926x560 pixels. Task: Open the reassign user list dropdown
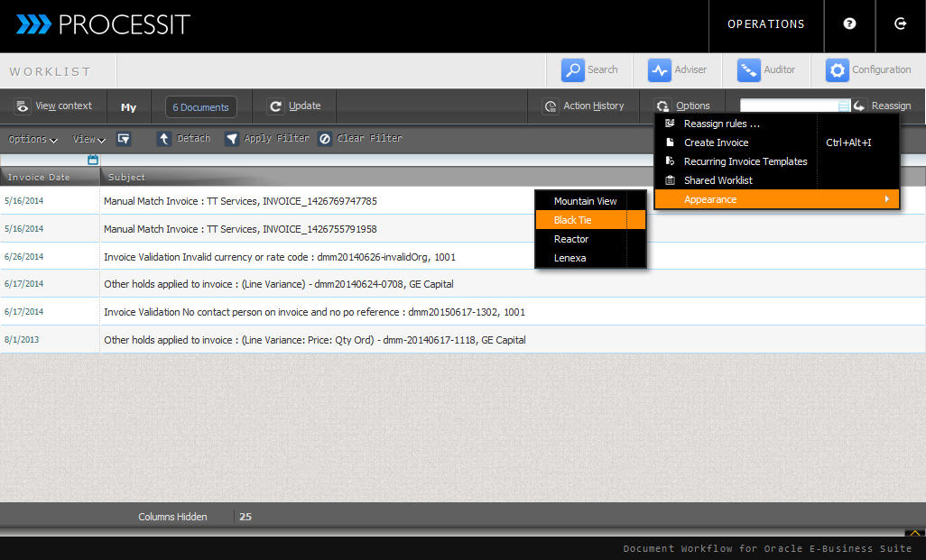pyautogui.click(x=844, y=106)
